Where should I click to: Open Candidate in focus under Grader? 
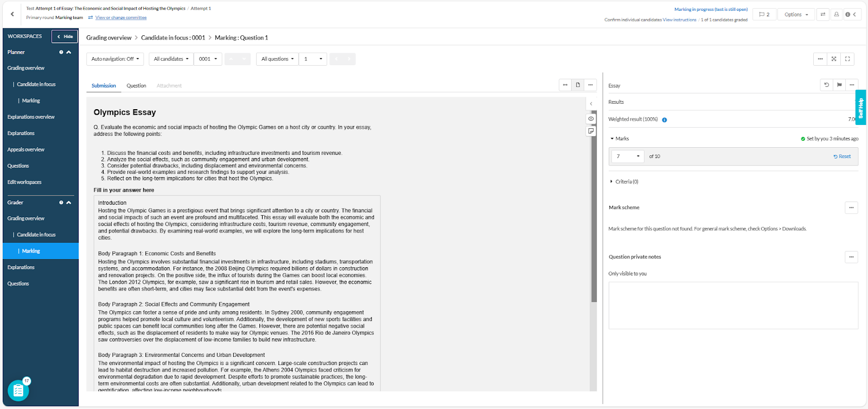click(x=36, y=235)
